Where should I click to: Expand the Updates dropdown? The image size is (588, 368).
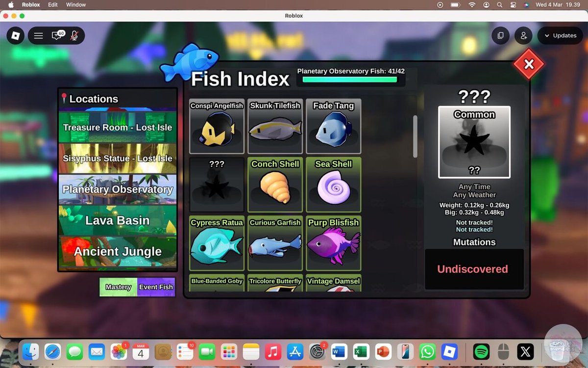point(560,35)
